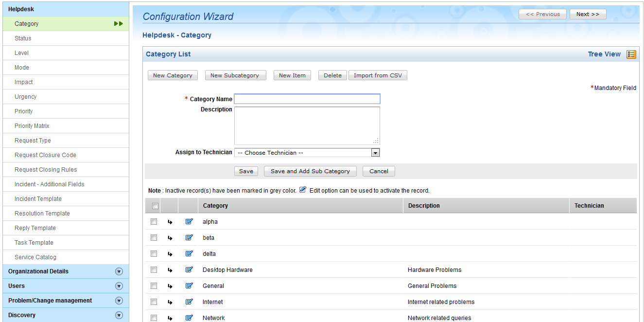Check the delta row checkbox
Image resolution: width=644 pixels, height=322 pixels.
[154, 254]
